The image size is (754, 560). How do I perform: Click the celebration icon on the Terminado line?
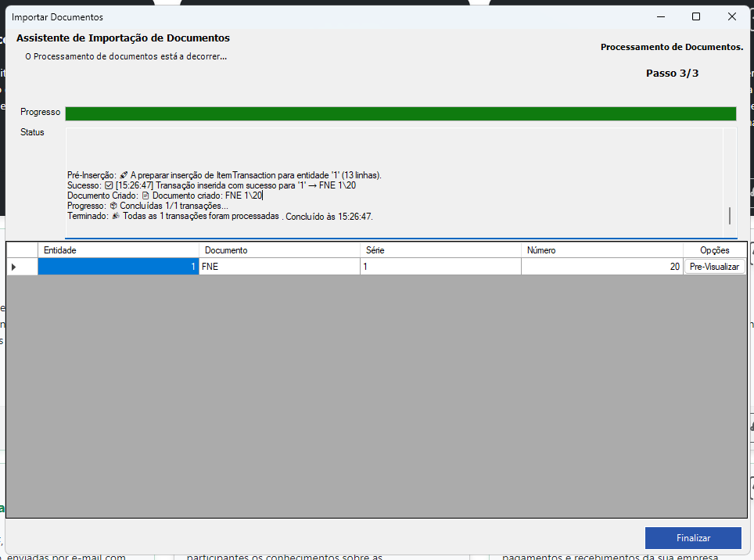tap(116, 216)
